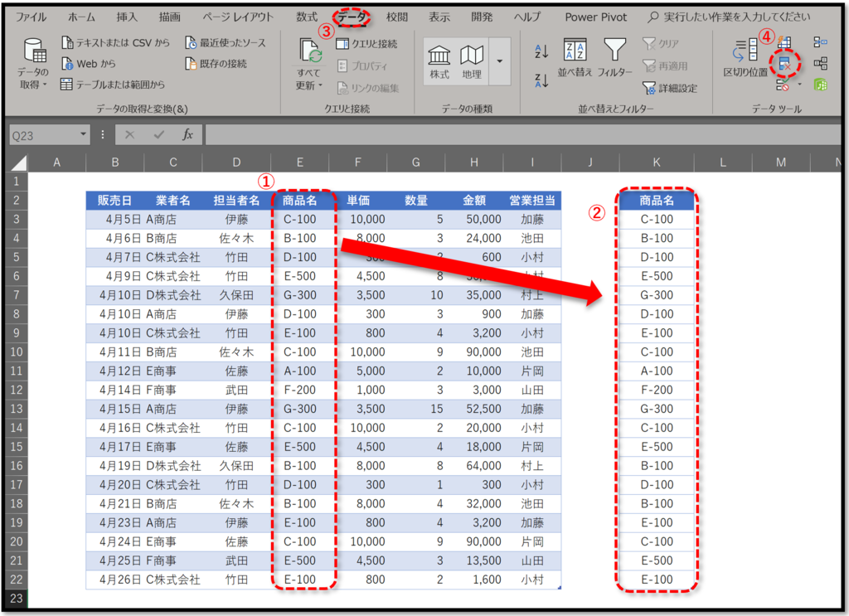Switch to the 校閲 ribbon tab

396,16
